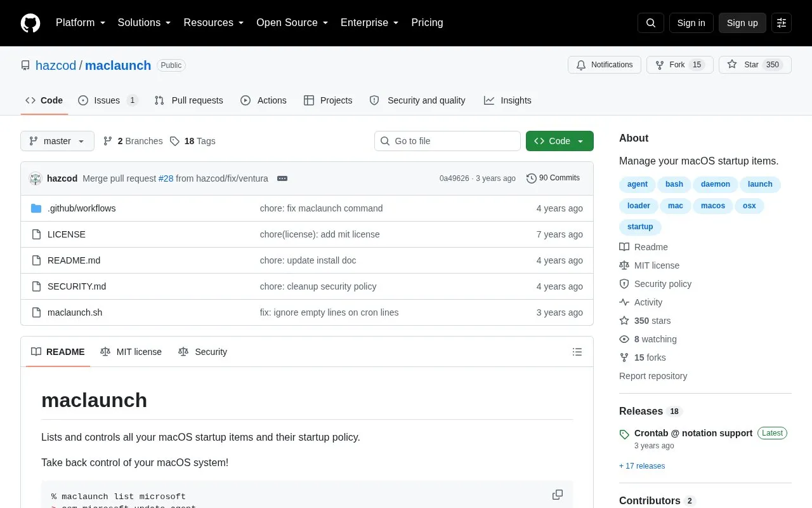This screenshot has height=508, width=812.
Task: Open the + 17 releases link
Action: point(642,466)
